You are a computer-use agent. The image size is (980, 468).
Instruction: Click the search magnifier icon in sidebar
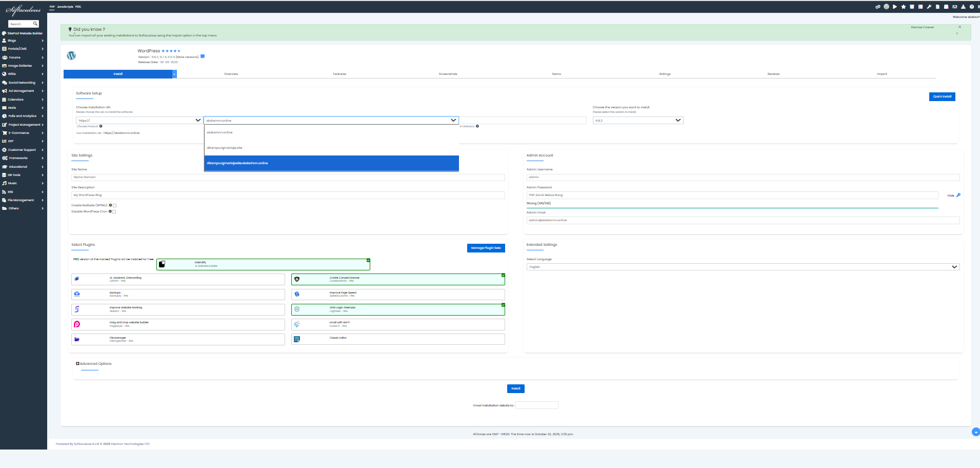(x=35, y=24)
